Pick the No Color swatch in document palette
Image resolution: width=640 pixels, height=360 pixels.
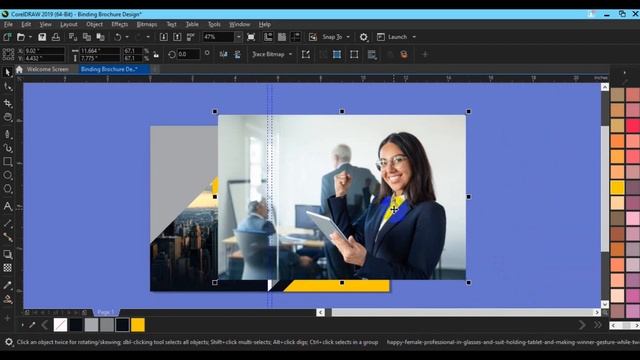(x=60, y=325)
